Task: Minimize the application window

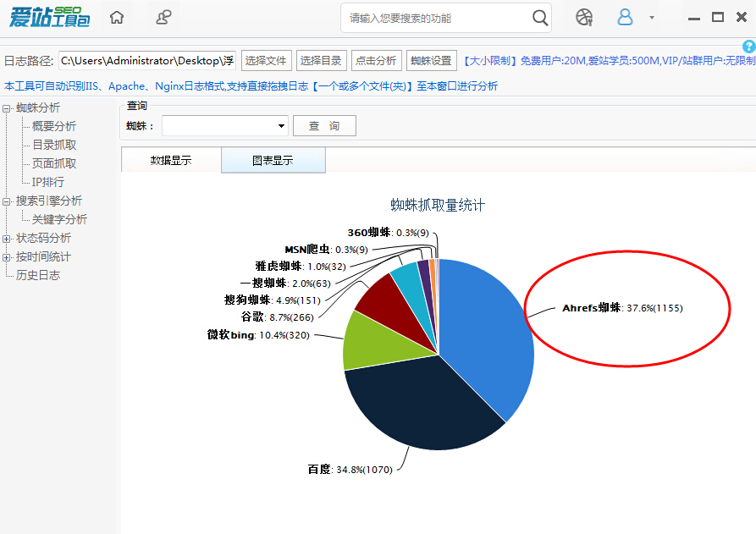Action: (694, 19)
